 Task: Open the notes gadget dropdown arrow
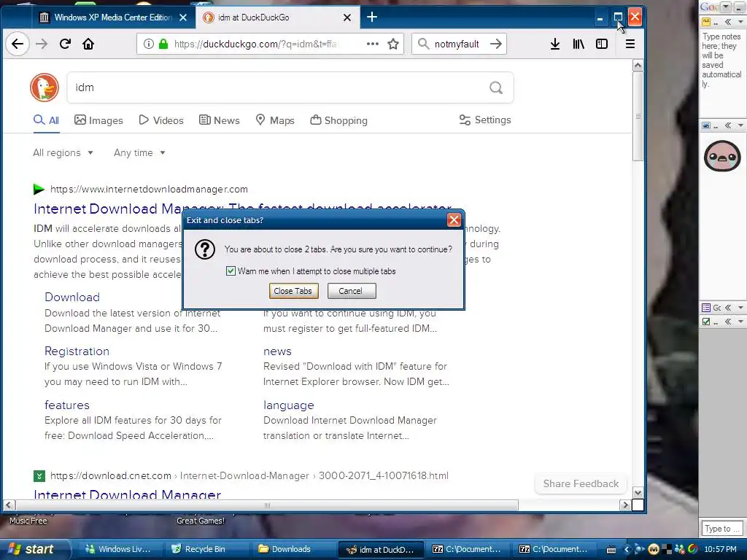pyautogui.click(x=740, y=22)
